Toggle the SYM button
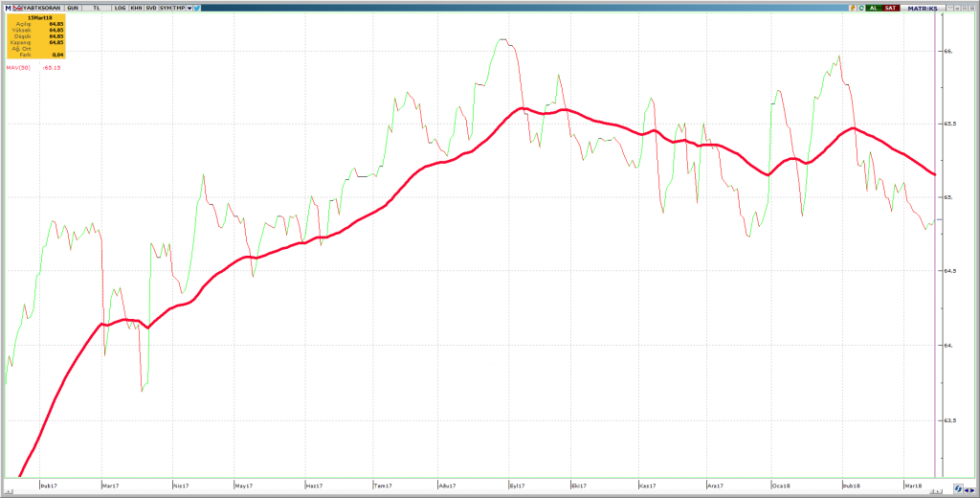 [166, 8]
